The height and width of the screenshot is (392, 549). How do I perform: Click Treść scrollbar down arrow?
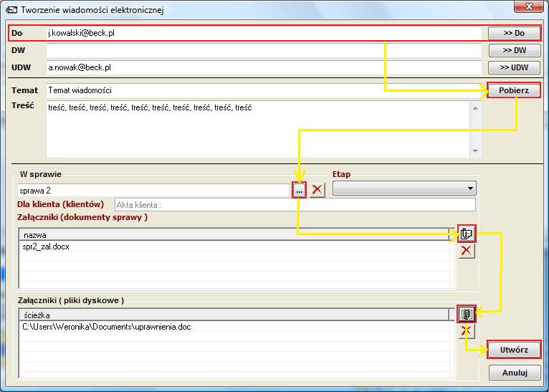click(x=475, y=151)
